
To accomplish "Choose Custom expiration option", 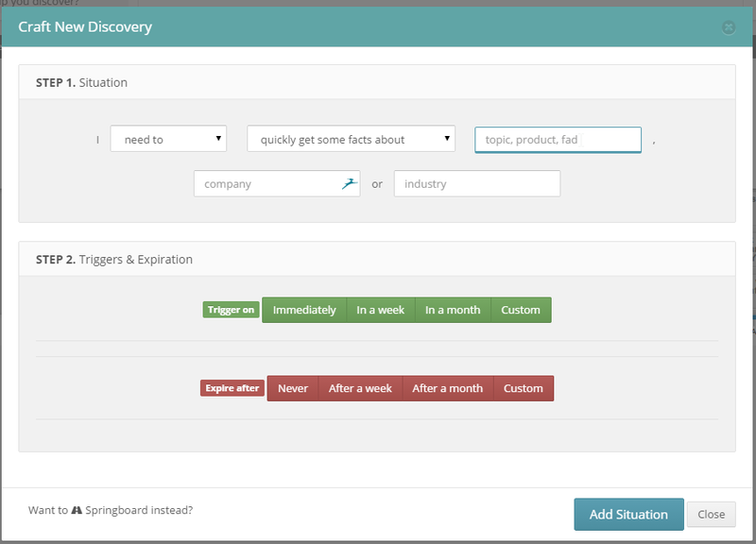I will tap(524, 388).
